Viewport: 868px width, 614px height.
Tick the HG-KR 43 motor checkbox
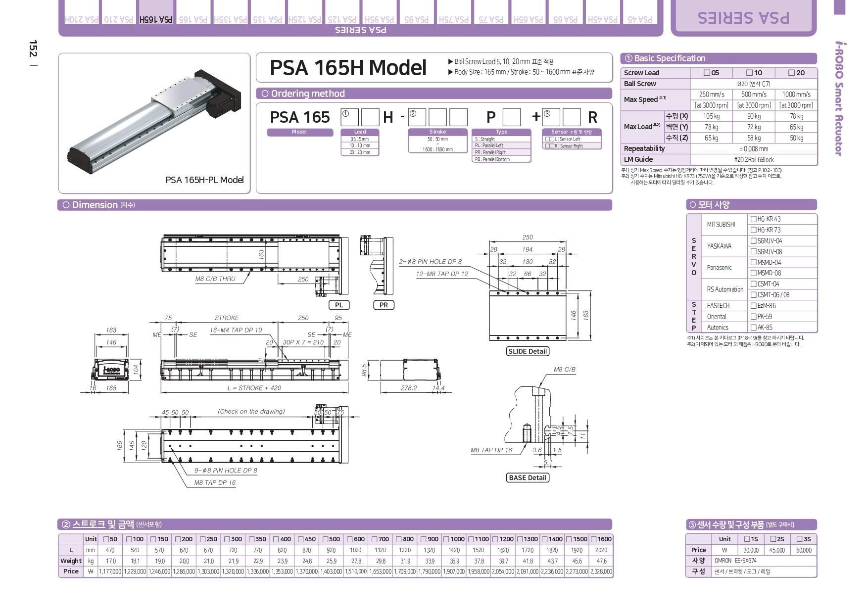[x=753, y=219]
